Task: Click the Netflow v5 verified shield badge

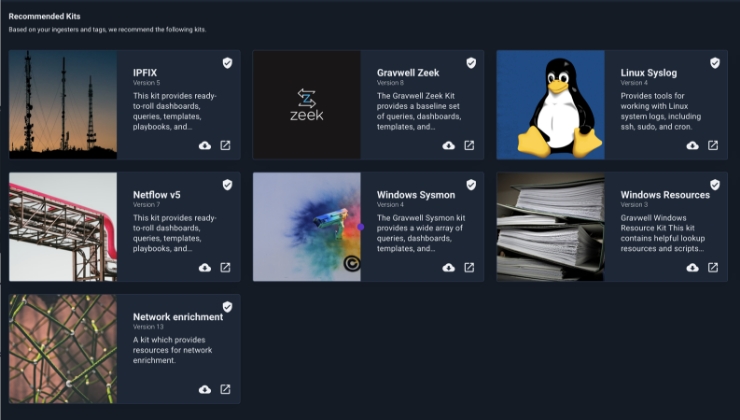Action: (227, 185)
